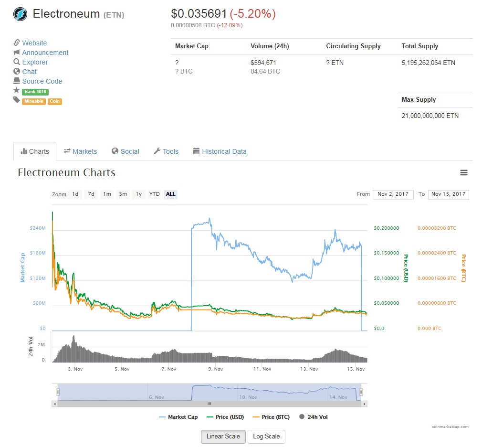Screen dimensions: 482x448
Task: Set chart zoom to YTD
Action: [154, 194]
